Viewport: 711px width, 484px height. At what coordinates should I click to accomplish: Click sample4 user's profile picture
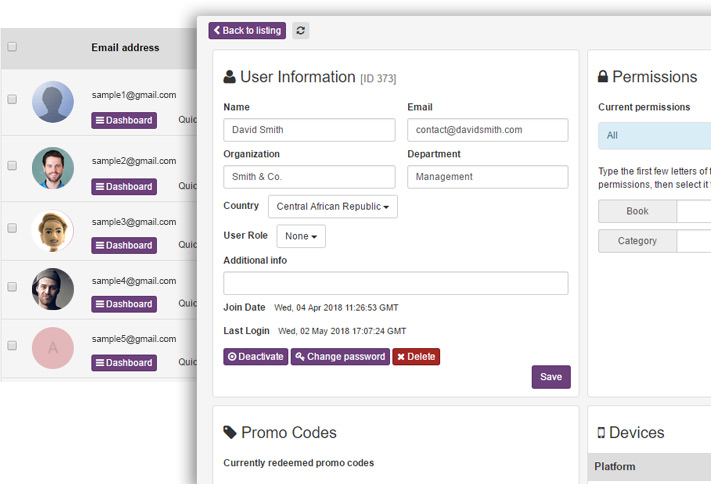coord(53,289)
